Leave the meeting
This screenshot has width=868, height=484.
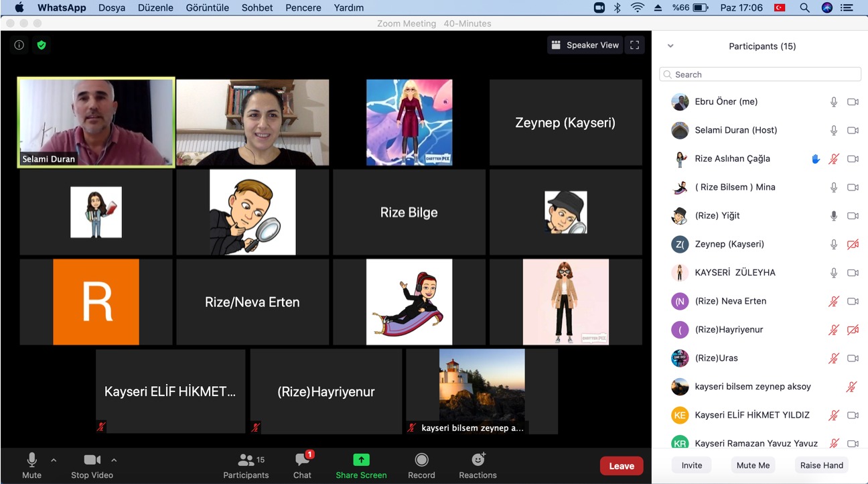point(622,466)
